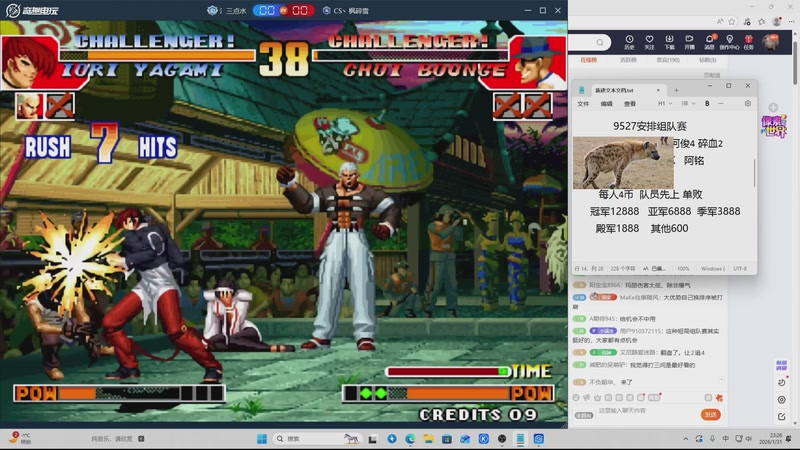Click emulator logo top-left

click(x=32, y=10)
